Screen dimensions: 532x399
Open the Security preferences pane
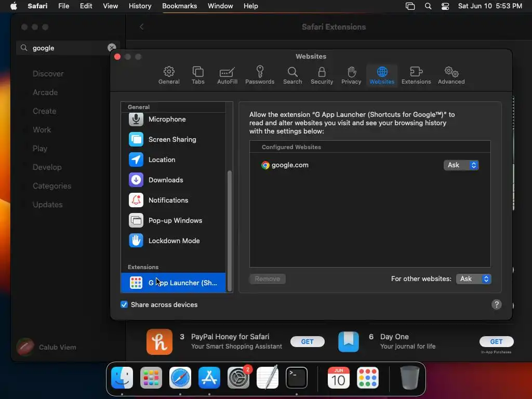tap(322, 75)
